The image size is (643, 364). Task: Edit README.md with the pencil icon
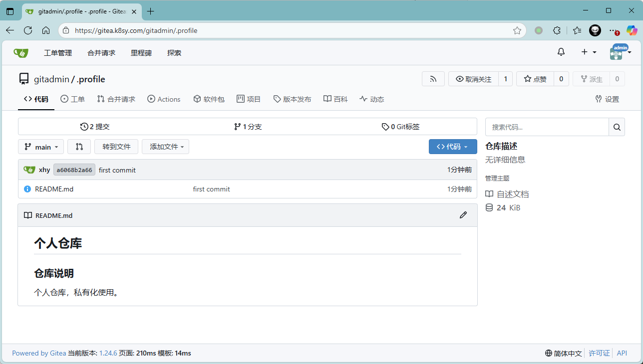point(463,215)
